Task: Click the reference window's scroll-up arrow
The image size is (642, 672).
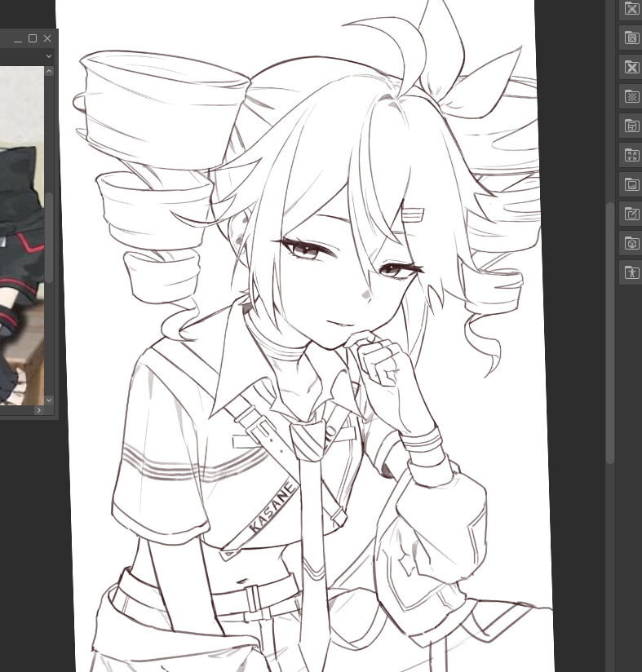Action: point(49,71)
